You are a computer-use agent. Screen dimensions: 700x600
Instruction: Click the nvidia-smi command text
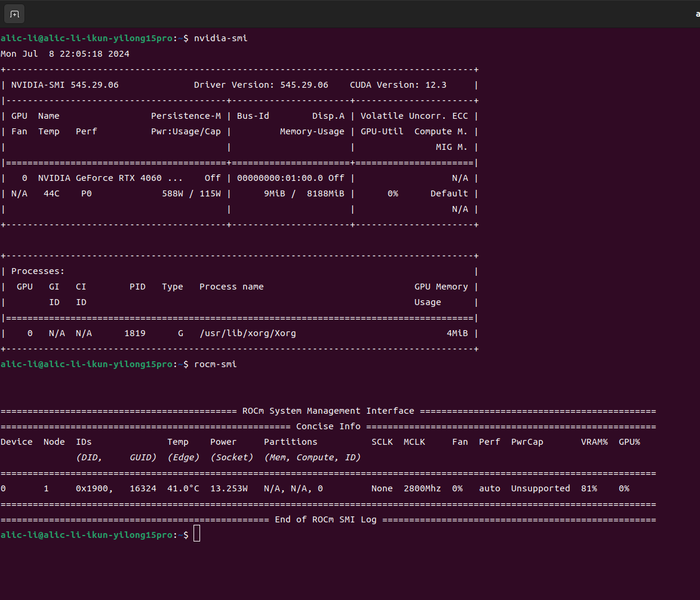click(x=220, y=38)
